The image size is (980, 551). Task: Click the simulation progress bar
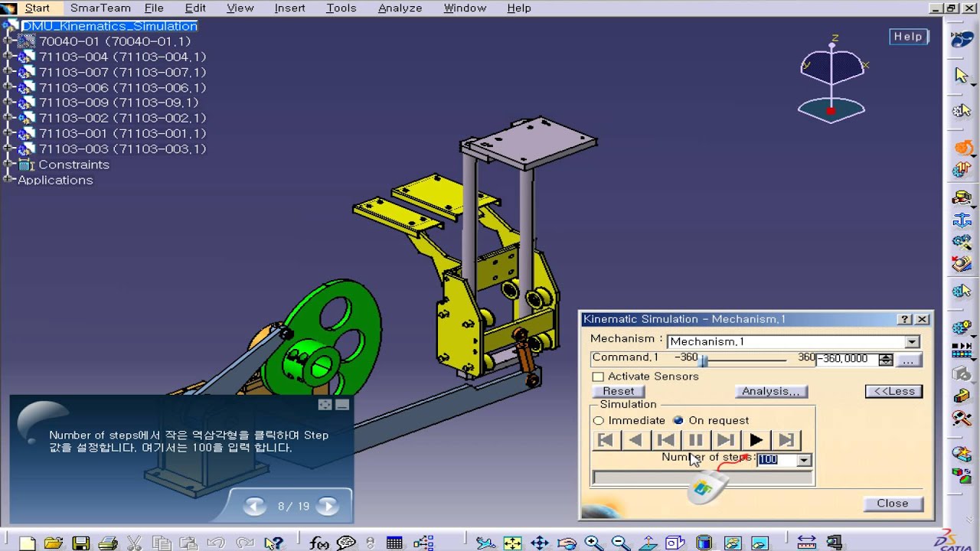[703, 478]
